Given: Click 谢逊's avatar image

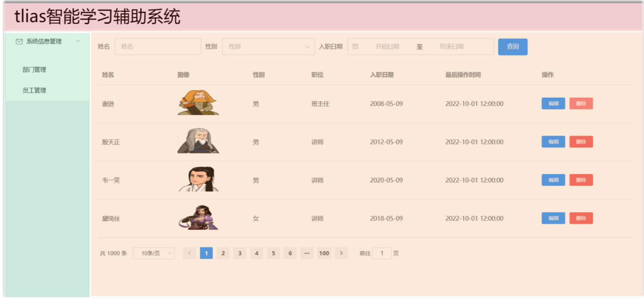Looking at the screenshot, I should 198,103.
